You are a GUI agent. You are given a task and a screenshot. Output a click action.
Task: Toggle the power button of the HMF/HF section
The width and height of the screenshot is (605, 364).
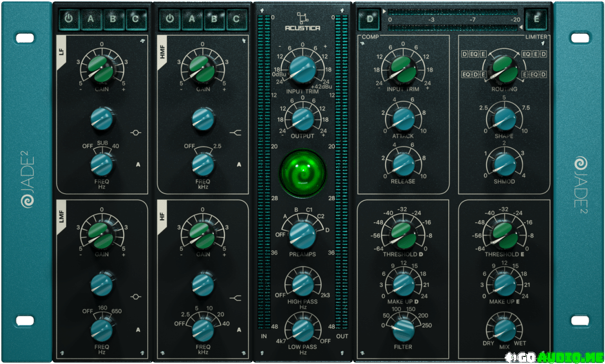[x=170, y=19]
